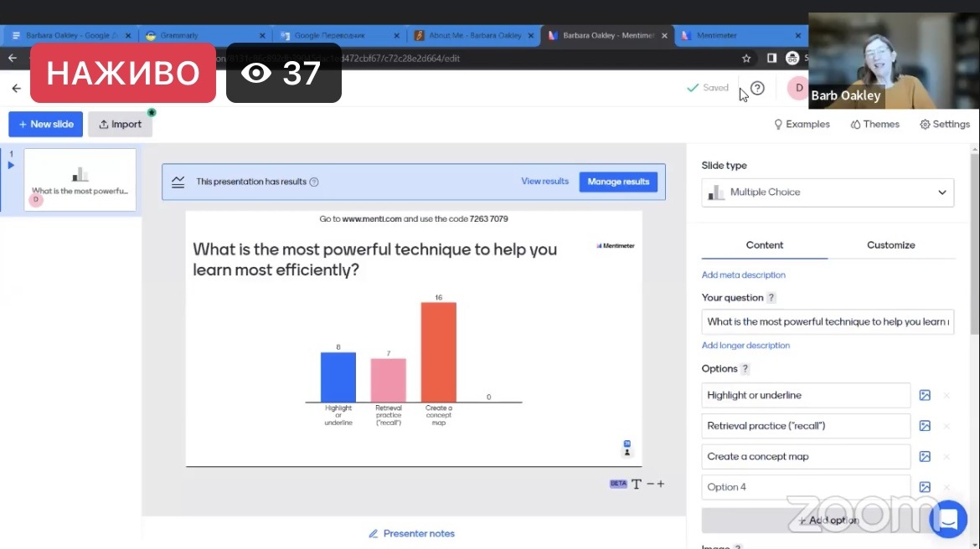Viewport: 980px width, 549px height.
Task: Click the New slide button
Action: pyautogui.click(x=45, y=125)
